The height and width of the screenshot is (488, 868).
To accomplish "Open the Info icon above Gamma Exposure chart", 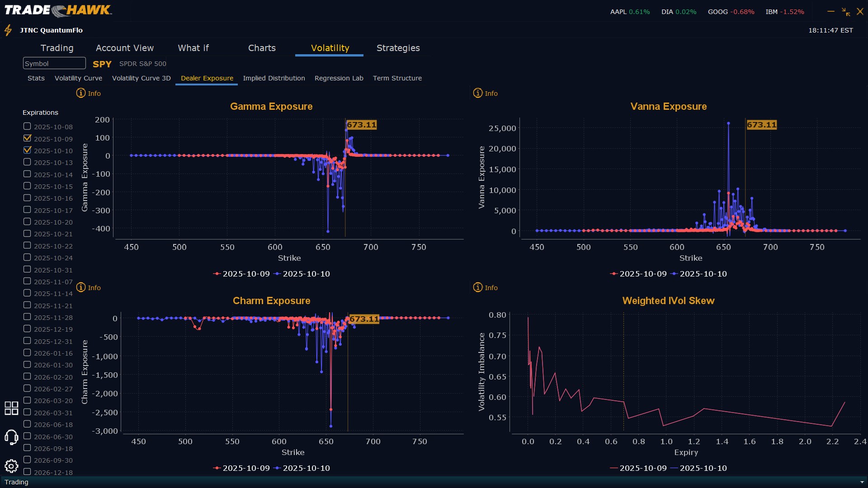I will tap(81, 93).
